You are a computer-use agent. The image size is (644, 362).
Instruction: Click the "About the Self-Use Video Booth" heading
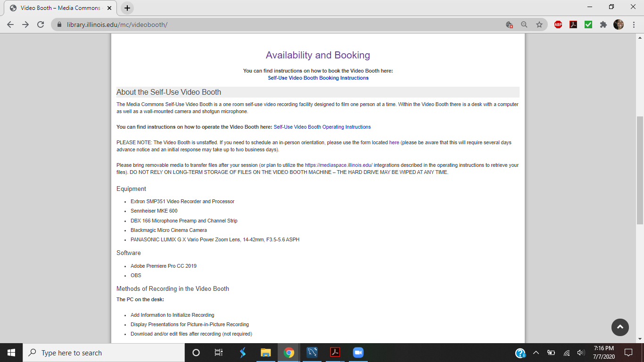(x=169, y=92)
